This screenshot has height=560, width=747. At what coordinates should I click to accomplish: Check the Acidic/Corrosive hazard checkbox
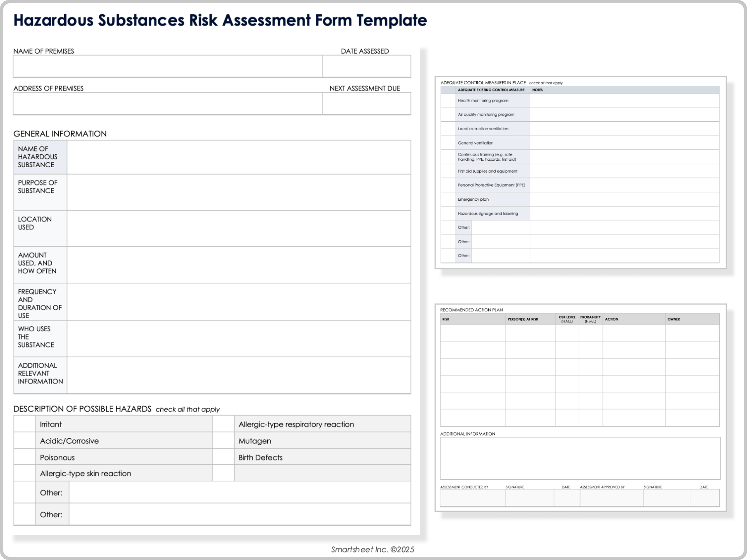coord(24,440)
